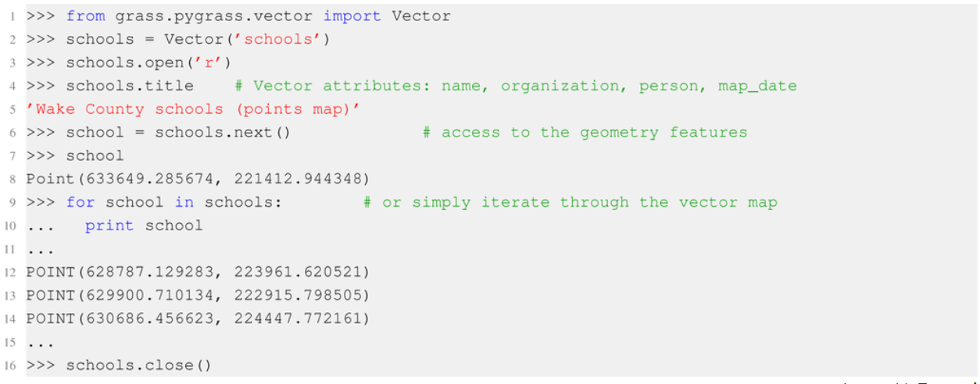This screenshot has width=980, height=384.
Task: Select the Vector attributes comment text
Action: [x=515, y=86]
